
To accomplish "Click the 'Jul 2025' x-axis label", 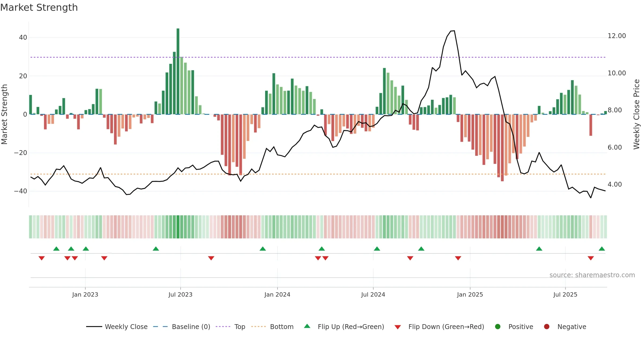I will pos(565,294).
